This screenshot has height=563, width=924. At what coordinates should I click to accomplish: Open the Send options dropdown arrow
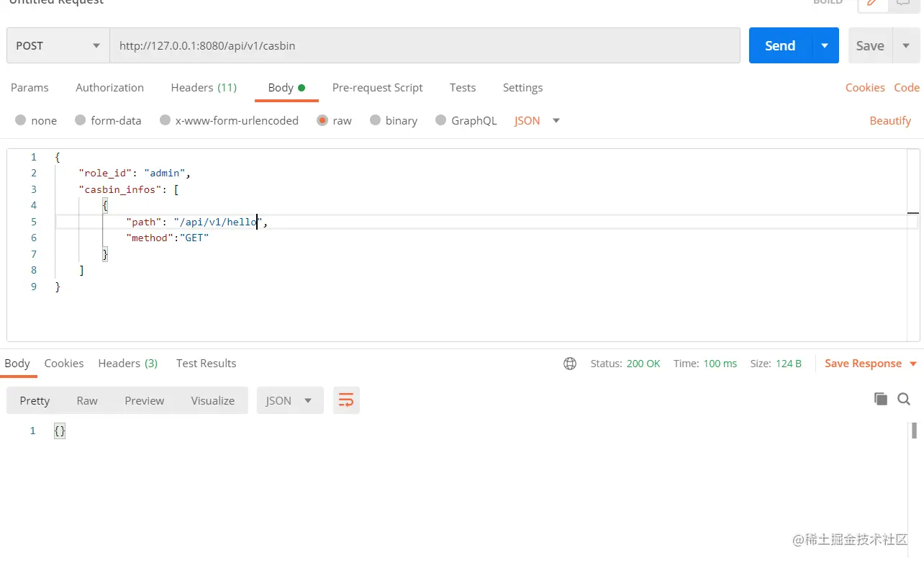click(x=825, y=45)
